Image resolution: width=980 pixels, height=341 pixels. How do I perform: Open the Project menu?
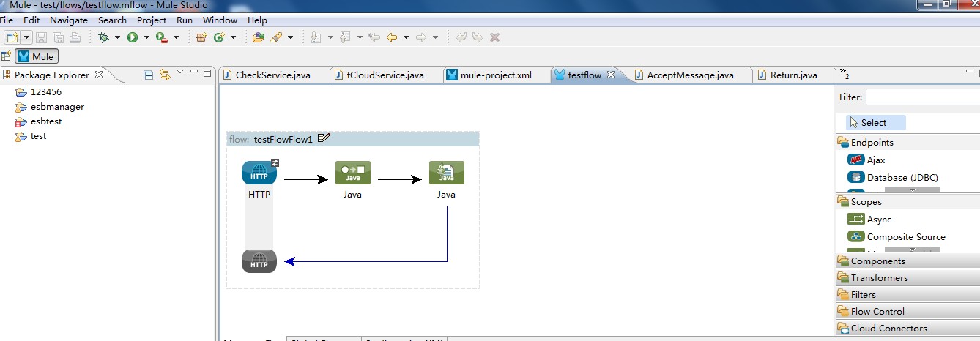152,20
